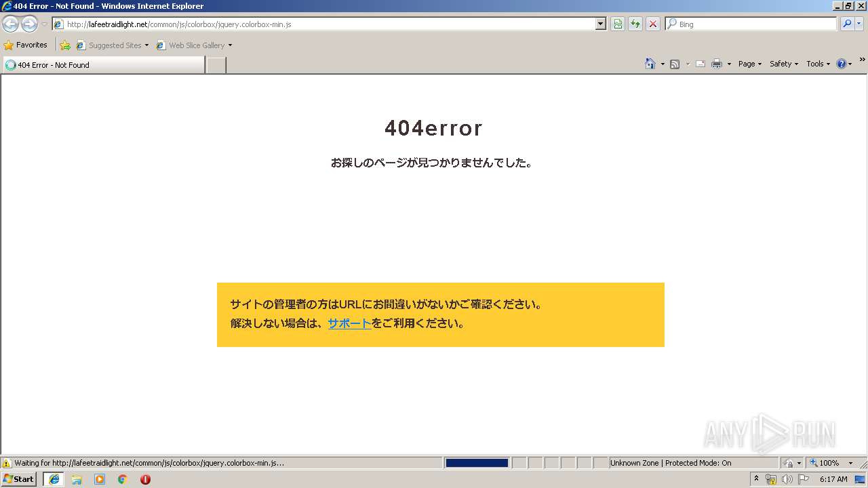The width and height of the screenshot is (868, 488).
Task: Click the status bar security lock icon
Action: pos(789,463)
